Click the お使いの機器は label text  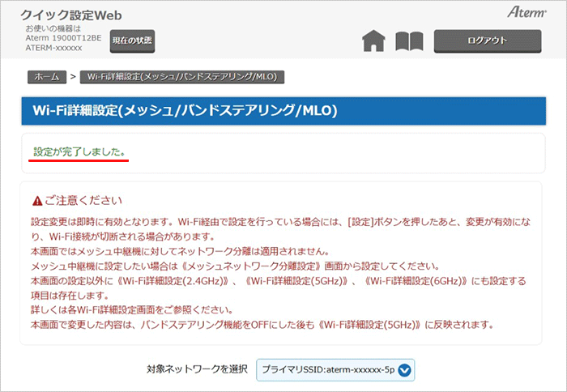(53, 29)
